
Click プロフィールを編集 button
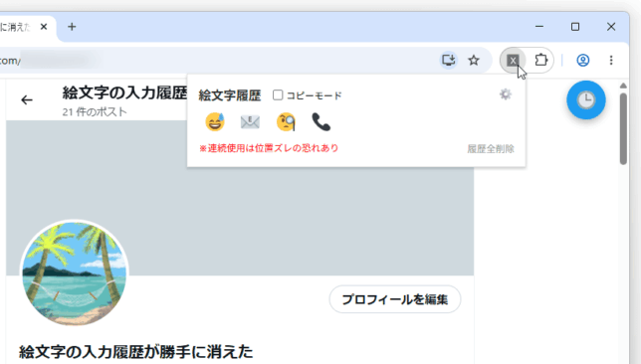click(395, 299)
